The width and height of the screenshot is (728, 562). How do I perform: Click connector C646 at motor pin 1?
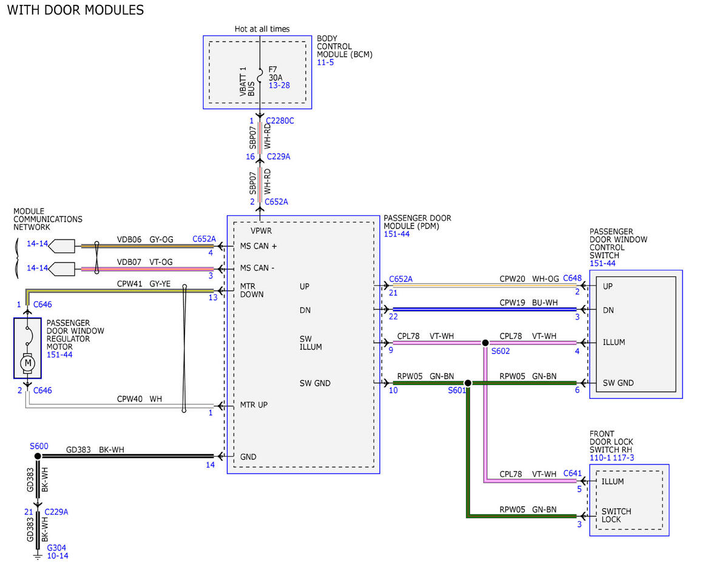(42, 304)
